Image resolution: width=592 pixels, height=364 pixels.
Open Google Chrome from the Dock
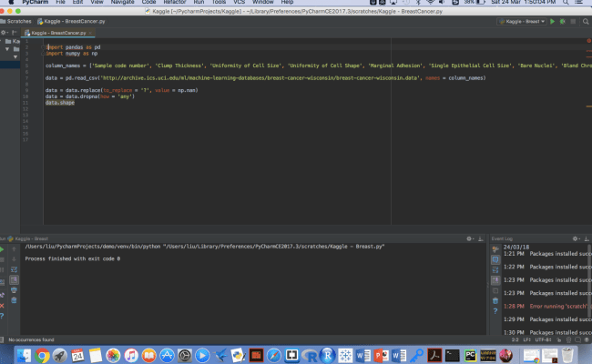click(x=42, y=355)
